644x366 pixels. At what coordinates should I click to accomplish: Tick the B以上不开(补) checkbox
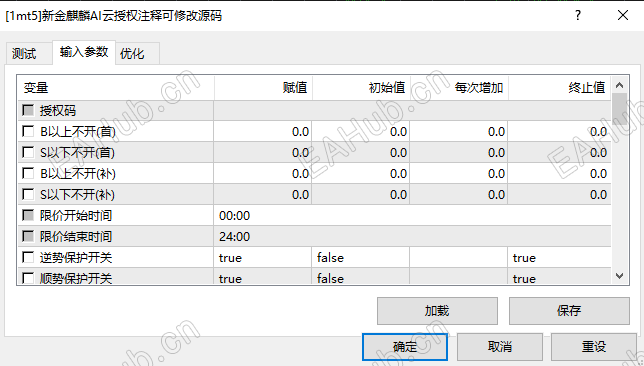click(x=28, y=173)
